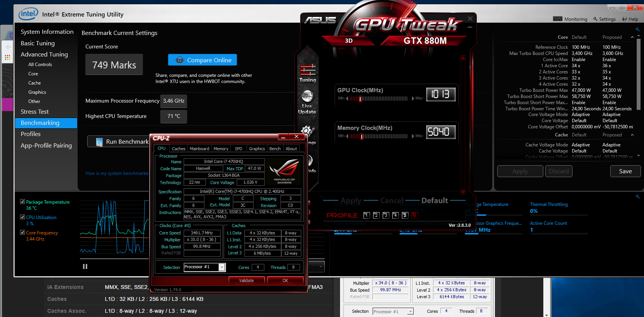The image size is (644, 317).
Task: Select All Controls under Advanced Tuning
Action: (40, 65)
